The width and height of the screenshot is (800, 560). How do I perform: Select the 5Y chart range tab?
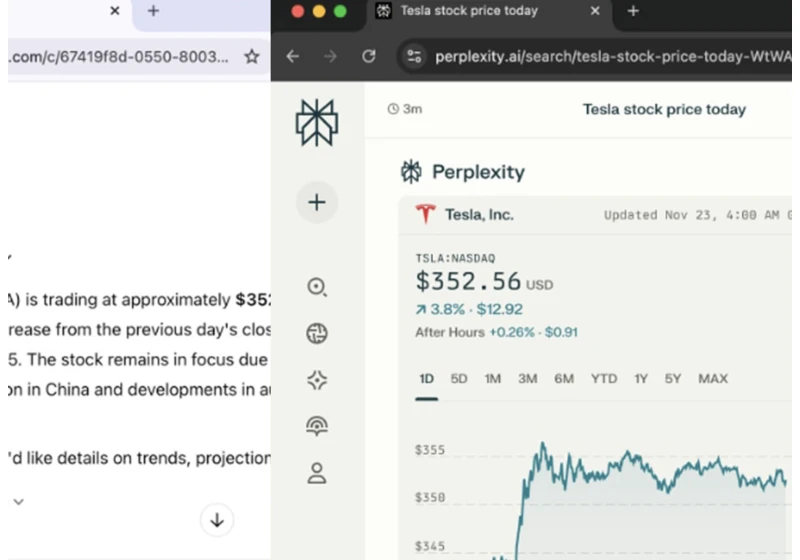[672, 378]
